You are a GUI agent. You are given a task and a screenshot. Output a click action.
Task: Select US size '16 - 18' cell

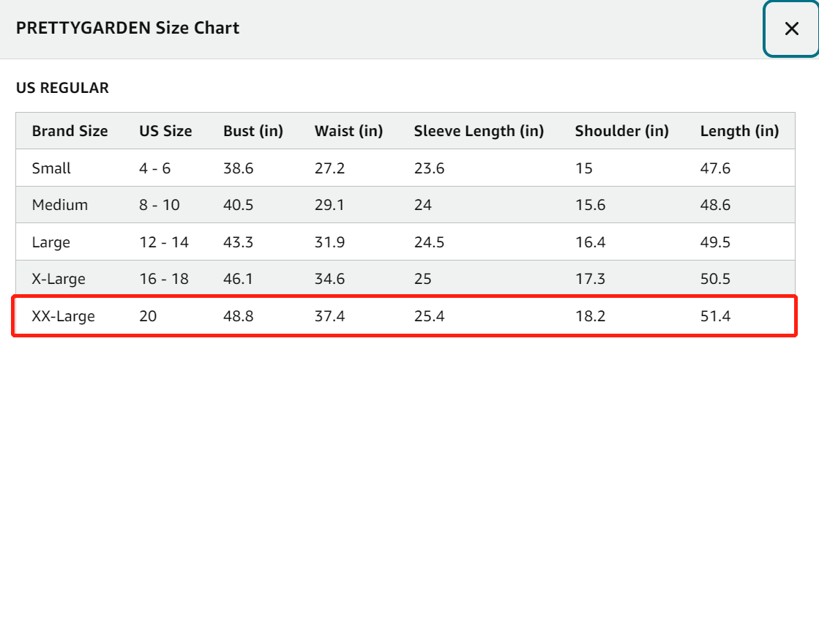(x=164, y=279)
